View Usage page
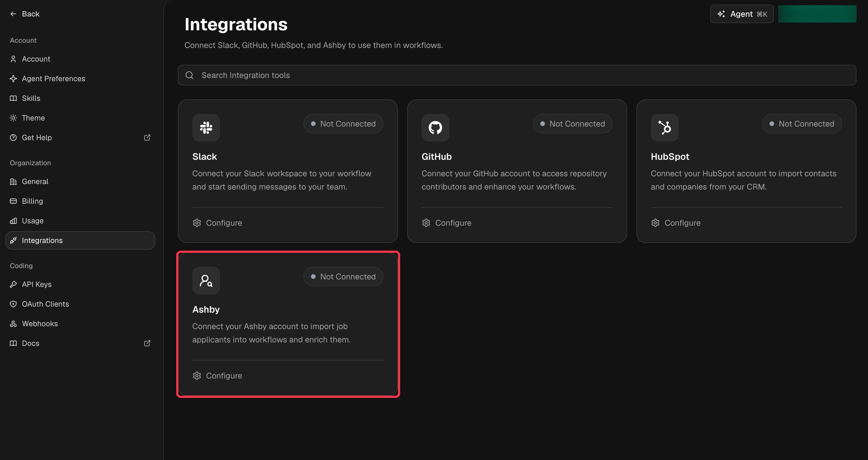The image size is (868, 460). coord(80,221)
